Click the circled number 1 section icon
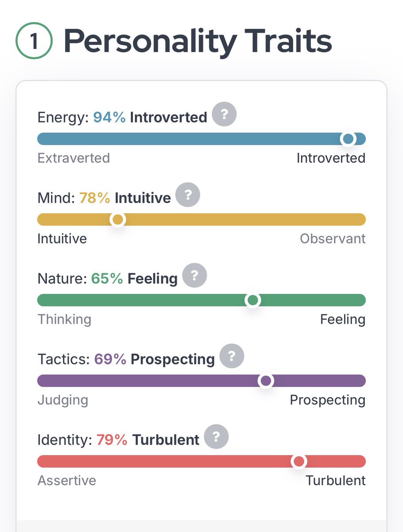Screen dimensions: 403x532 coord(34,41)
